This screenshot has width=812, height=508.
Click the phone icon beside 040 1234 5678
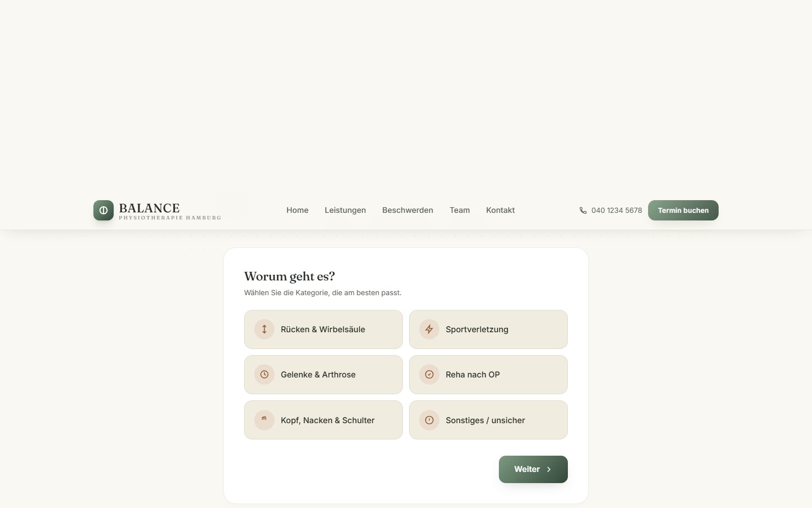[583, 210]
